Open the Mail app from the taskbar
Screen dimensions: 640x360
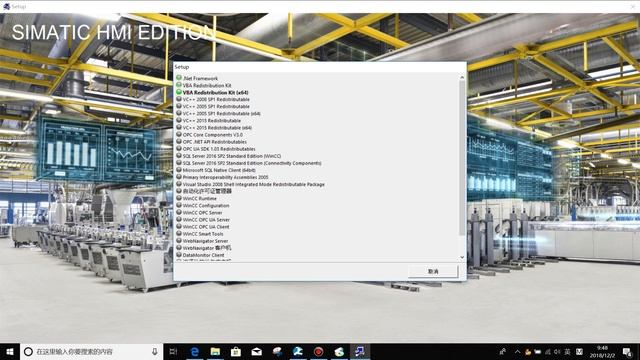click(x=257, y=351)
